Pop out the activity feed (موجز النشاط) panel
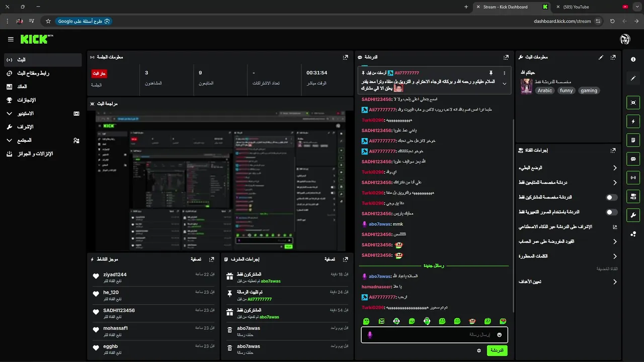The image size is (644, 362). click(212, 259)
